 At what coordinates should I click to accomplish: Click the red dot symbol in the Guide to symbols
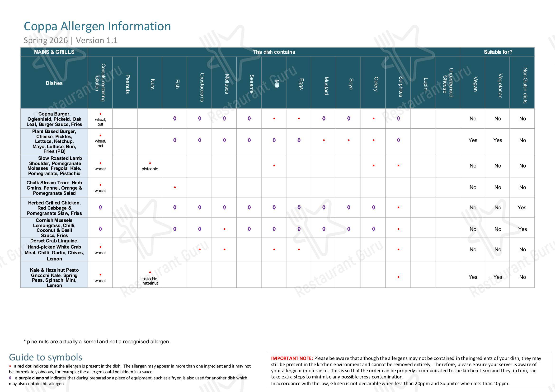[x=10, y=366]
